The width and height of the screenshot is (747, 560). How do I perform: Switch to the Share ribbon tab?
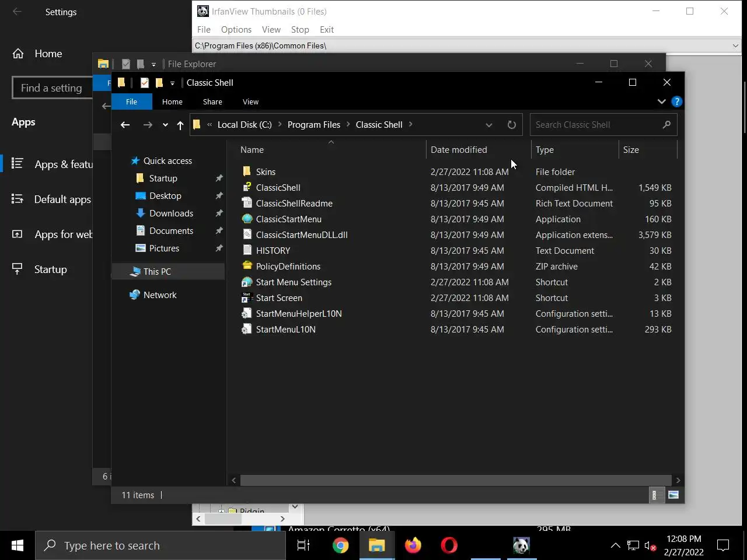click(212, 101)
